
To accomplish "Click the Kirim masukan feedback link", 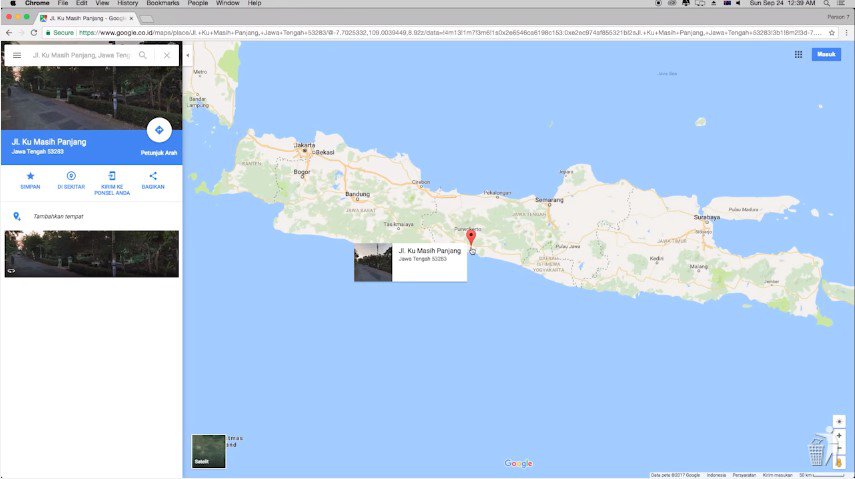I will (x=778, y=475).
